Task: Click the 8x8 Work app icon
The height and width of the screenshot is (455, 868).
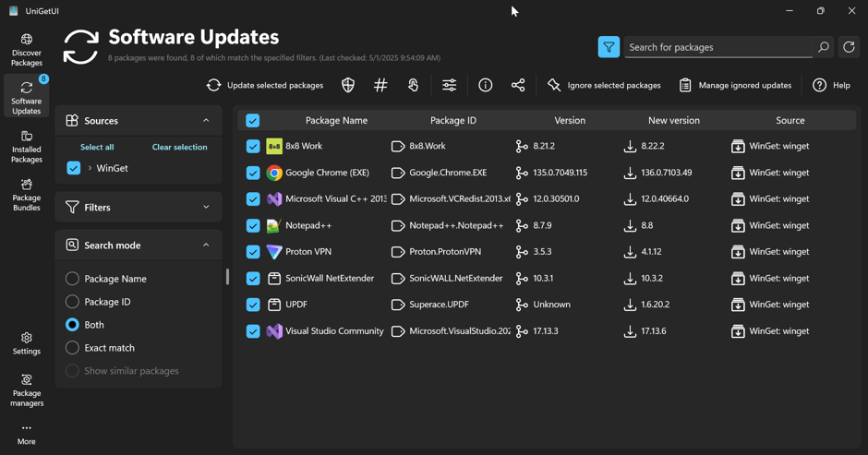Action: coord(274,146)
